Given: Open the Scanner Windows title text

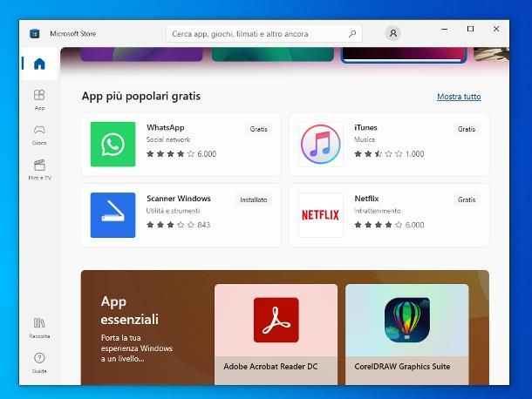Looking at the screenshot, I should point(179,199).
